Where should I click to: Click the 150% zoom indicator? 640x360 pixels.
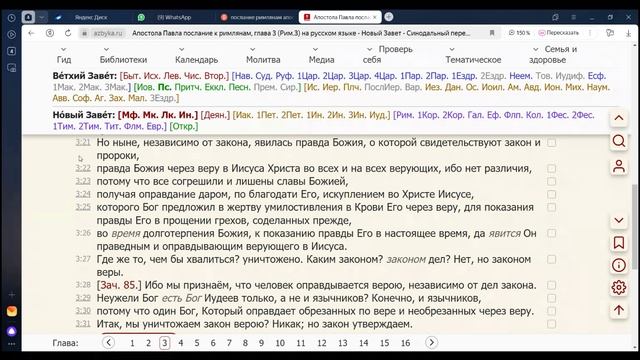519,33
